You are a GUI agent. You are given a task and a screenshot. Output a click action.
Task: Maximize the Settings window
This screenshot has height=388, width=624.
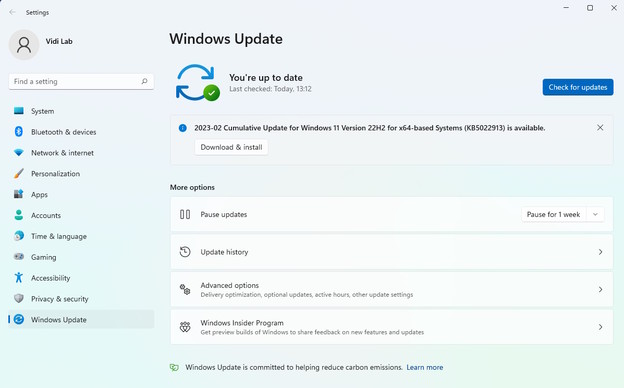coord(590,8)
